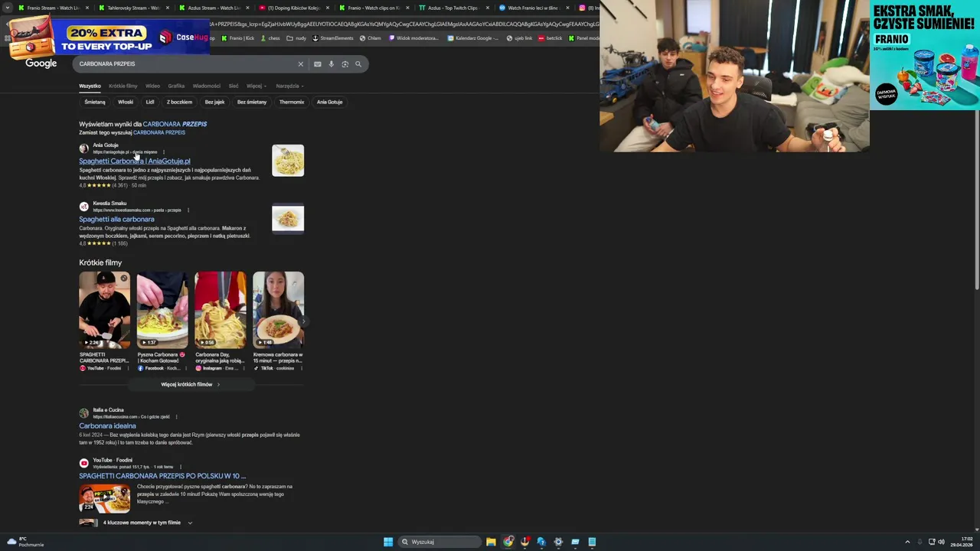Image resolution: width=980 pixels, height=551 pixels.
Task: Open the Carbonara idealna result
Action: 107,425
